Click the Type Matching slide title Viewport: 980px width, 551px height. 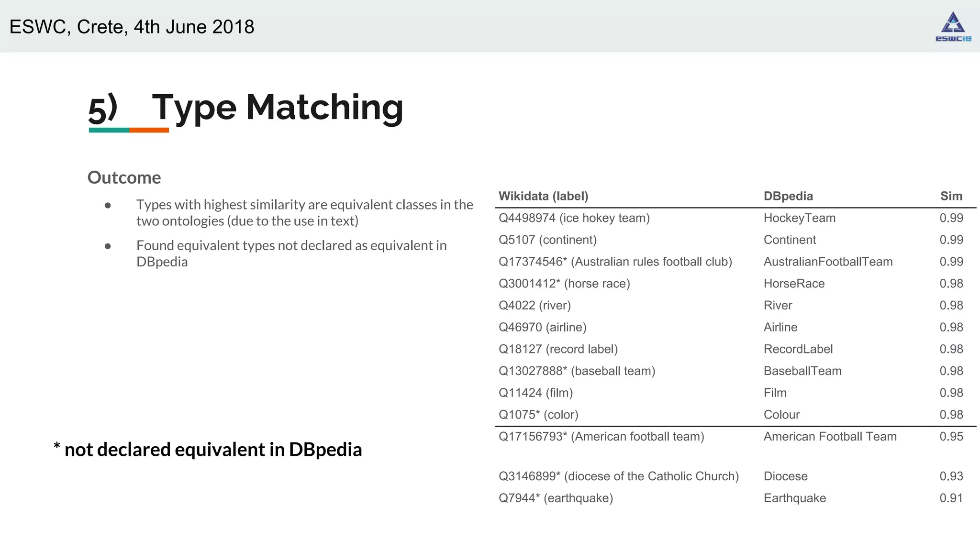(x=277, y=107)
